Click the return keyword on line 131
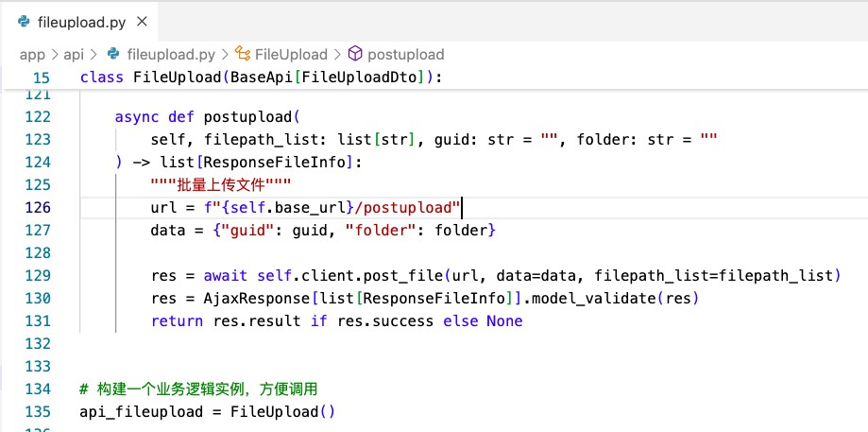This screenshot has height=432, width=868. [176, 320]
